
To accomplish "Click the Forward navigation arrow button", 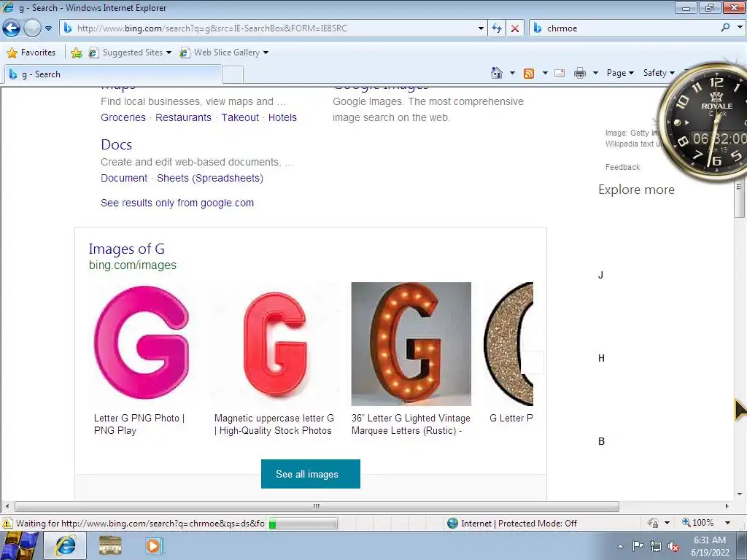I will click(32, 28).
